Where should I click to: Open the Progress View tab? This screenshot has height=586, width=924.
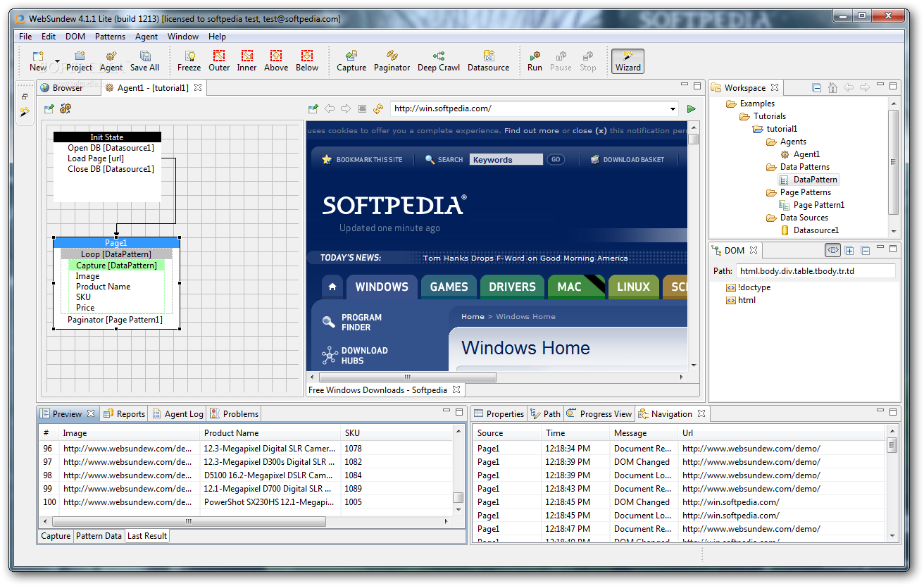point(599,414)
